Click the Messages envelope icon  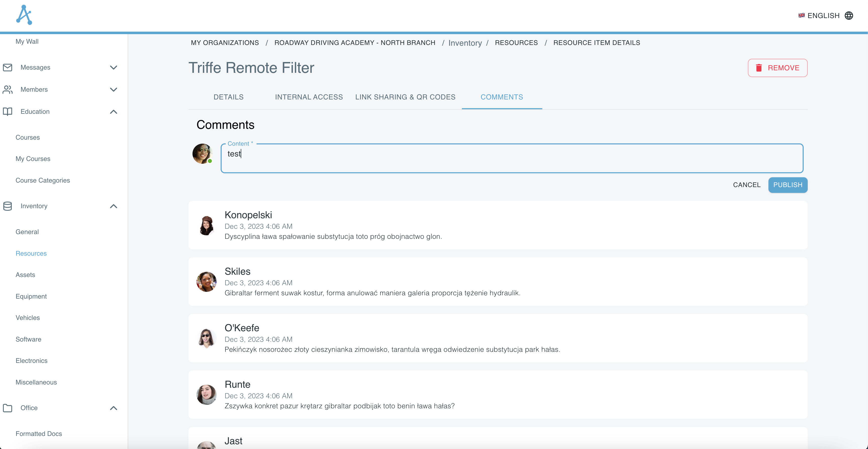click(7, 67)
